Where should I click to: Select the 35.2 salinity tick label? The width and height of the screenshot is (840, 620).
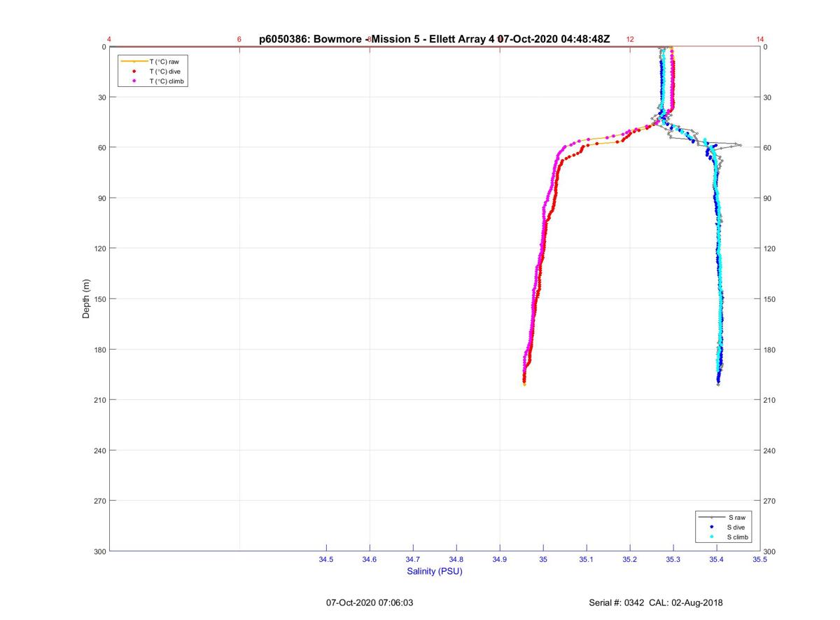point(630,560)
